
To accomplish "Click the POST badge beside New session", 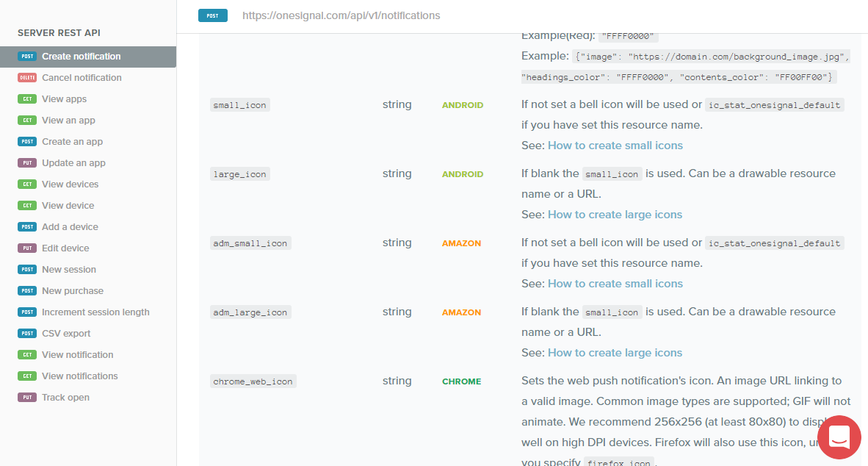I will coord(27,269).
